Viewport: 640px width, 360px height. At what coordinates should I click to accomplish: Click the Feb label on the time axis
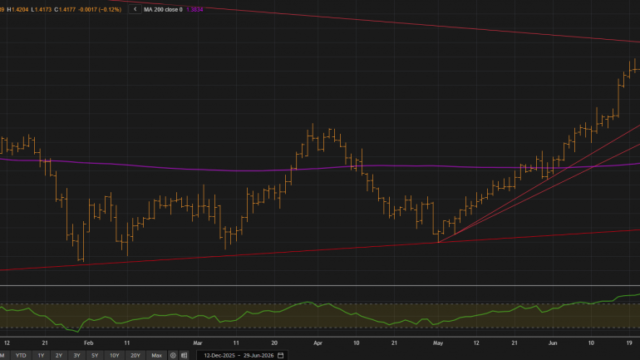89,343
